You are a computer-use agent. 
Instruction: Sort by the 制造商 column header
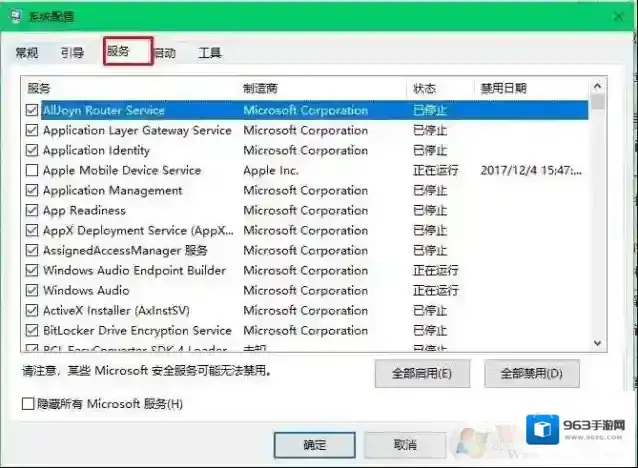[260, 88]
